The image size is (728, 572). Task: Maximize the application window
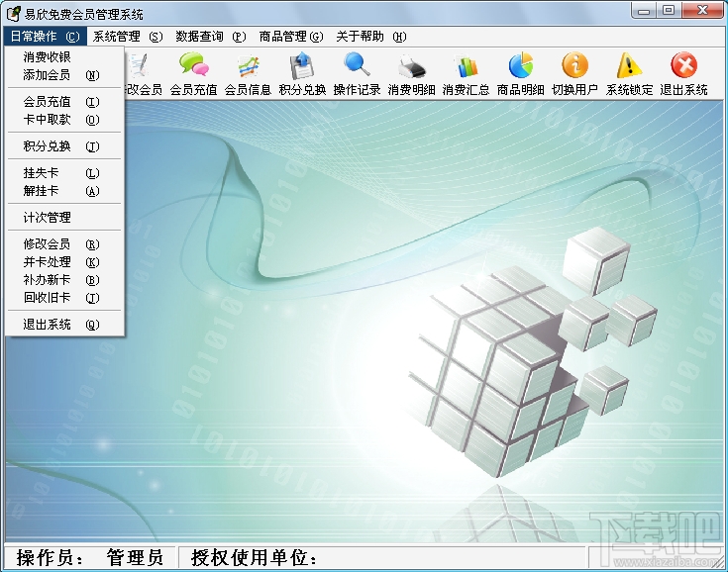point(669,11)
